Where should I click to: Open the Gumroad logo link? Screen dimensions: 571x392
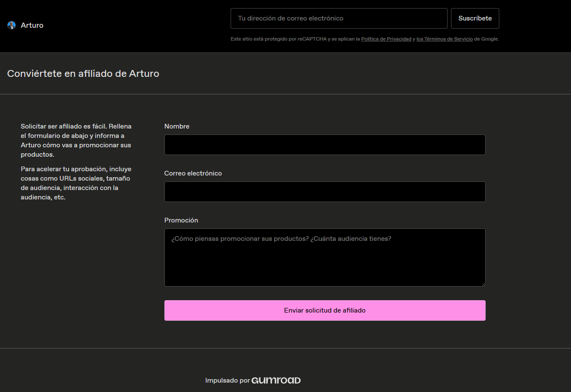(x=276, y=380)
